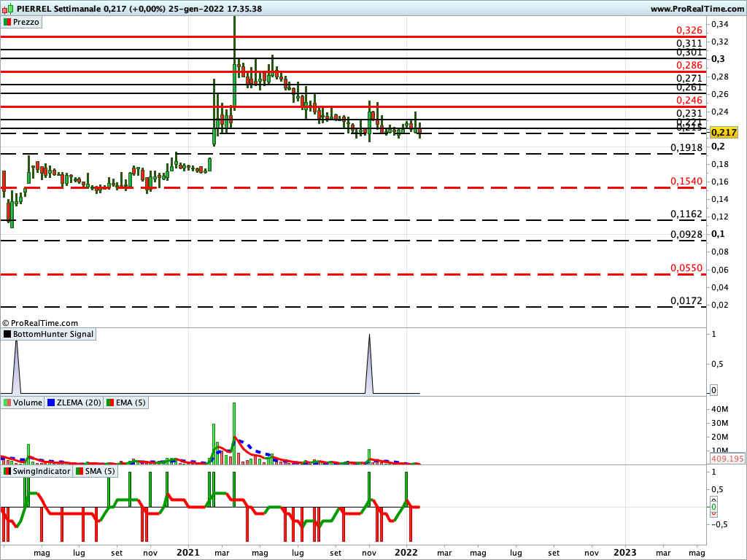
Task: Click the SwingIndicator legend icon
Action: click(7, 471)
